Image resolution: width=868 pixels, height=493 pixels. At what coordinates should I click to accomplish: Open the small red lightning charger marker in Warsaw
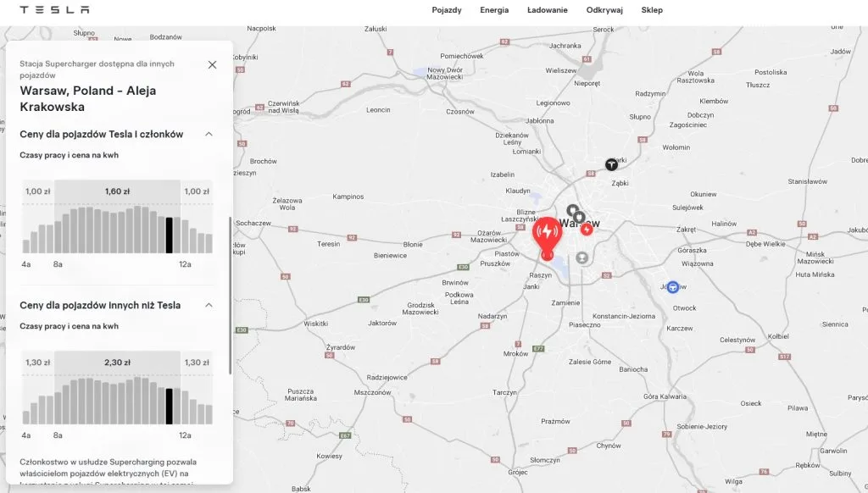tap(587, 230)
